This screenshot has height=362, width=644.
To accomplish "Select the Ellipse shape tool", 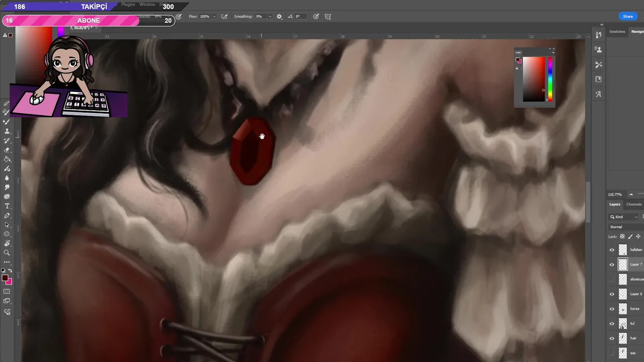I will point(7,234).
